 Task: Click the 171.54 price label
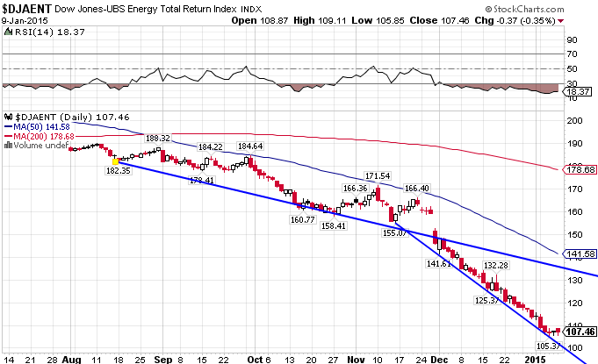tap(378, 176)
